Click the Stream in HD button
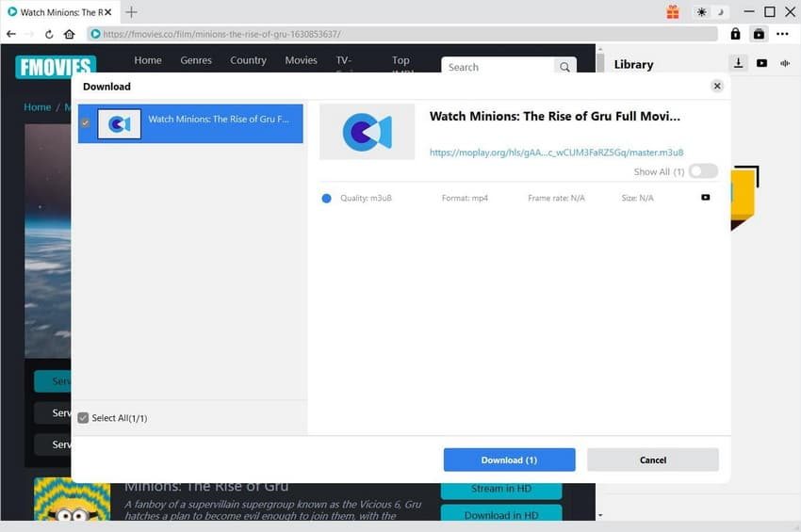The width and height of the screenshot is (801, 532). (x=501, y=489)
